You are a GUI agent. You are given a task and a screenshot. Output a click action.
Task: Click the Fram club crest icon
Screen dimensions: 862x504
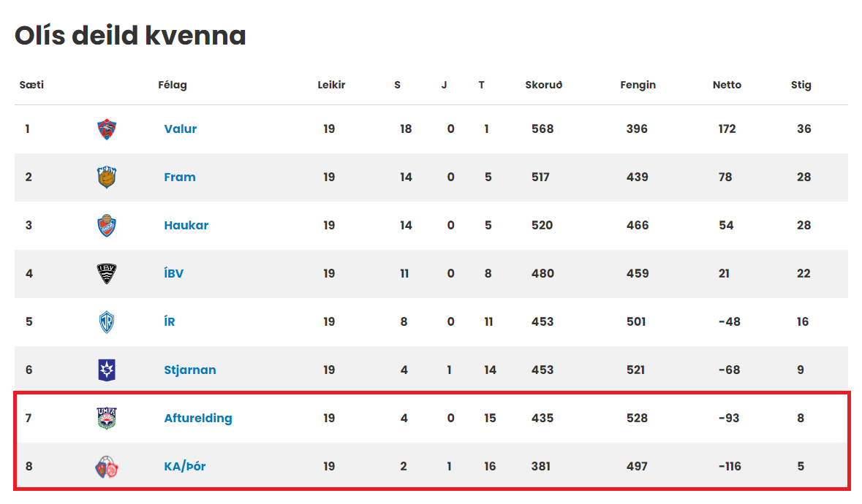tap(107, 177)
